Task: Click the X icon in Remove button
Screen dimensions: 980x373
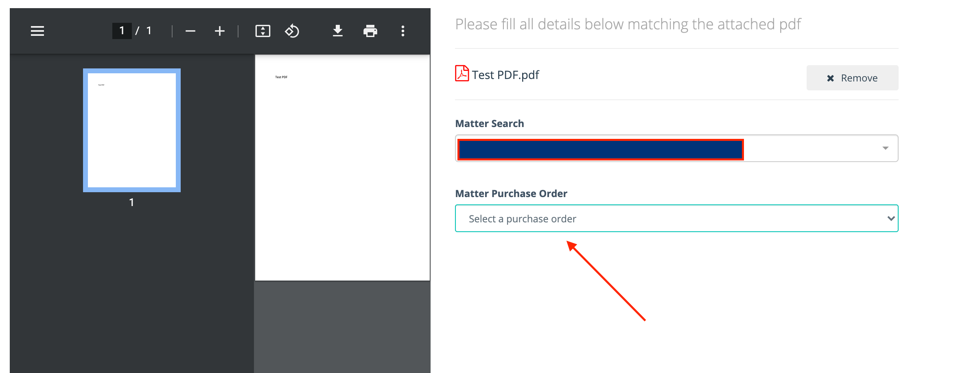Action: point(831,78)
